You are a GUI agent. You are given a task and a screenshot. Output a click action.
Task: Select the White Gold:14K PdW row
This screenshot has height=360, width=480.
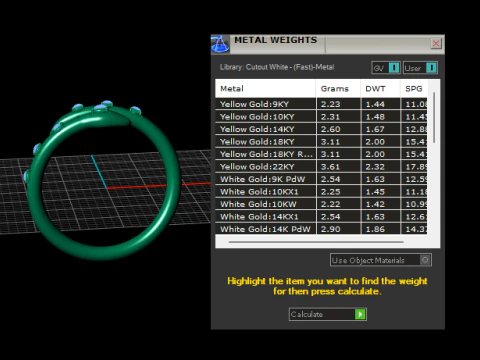coord(321,229)
